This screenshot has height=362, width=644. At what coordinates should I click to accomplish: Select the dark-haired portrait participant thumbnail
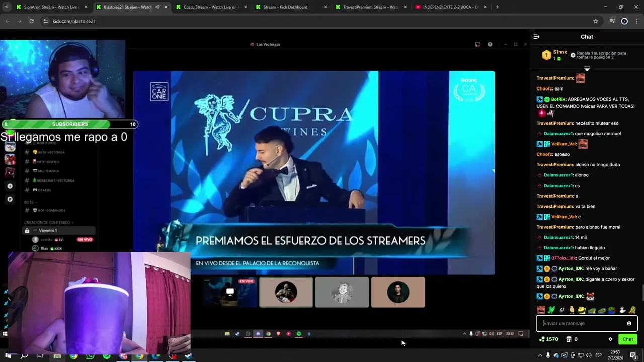(x=398, y=292)
